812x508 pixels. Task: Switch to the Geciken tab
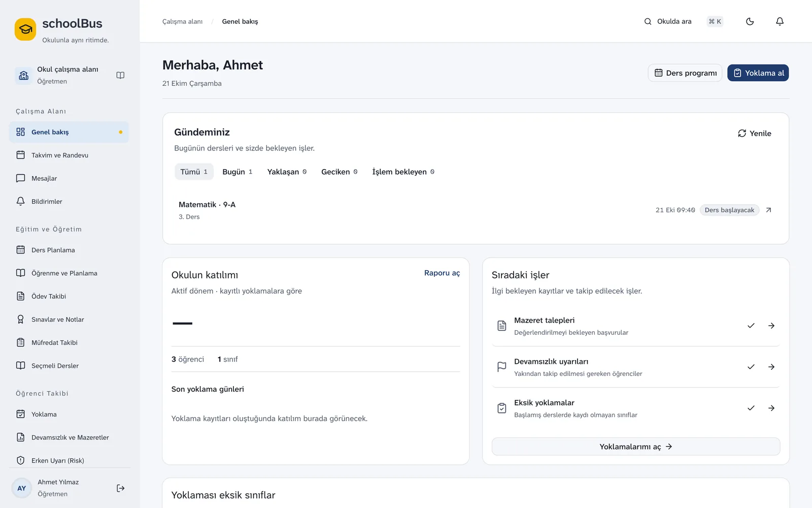tap(339, 172)
